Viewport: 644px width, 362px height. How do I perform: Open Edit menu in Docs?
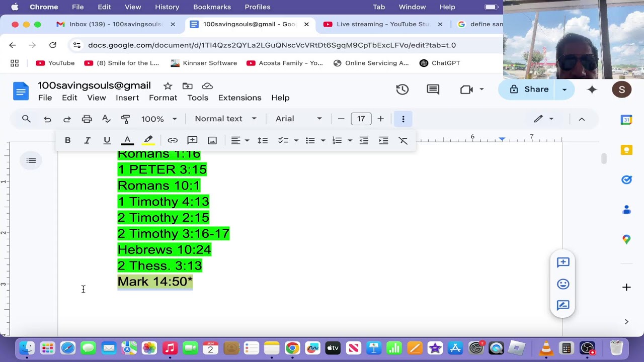69,98
